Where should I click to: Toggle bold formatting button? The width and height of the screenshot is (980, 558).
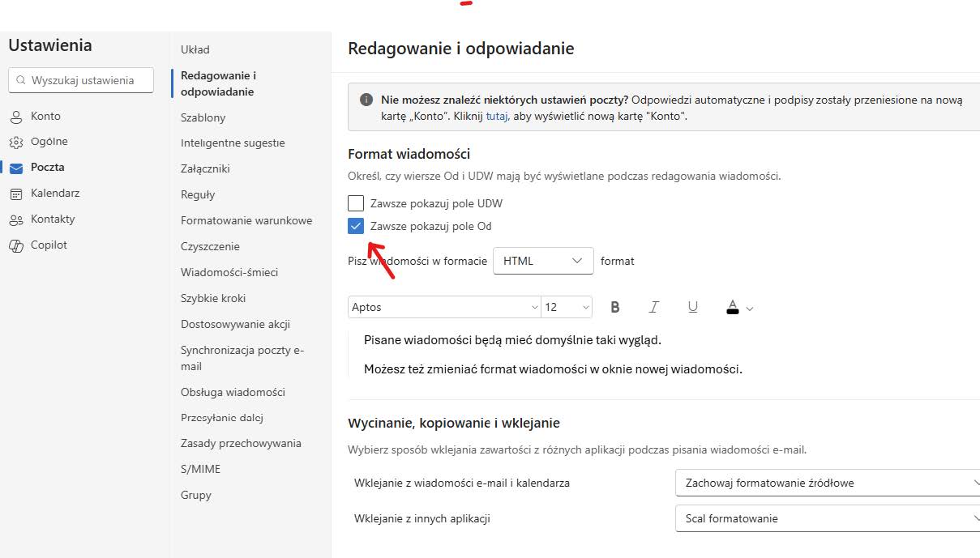click(x=615, y=307)
